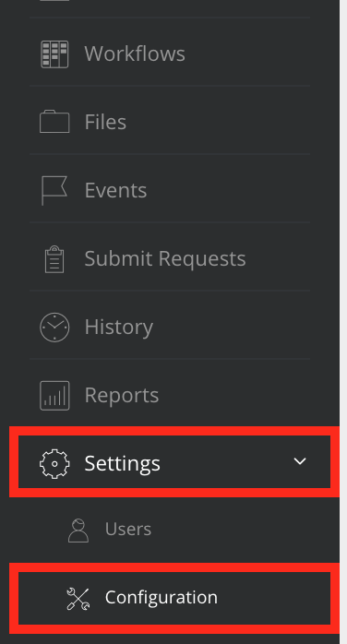The height and width of the screenshot is (644, 347).
Task: Click the Users person icon
Action: tap(78, 531)
